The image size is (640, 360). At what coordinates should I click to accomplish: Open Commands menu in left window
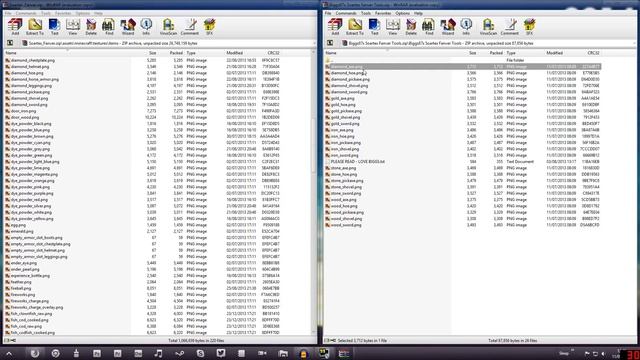[x=26, y=13]
